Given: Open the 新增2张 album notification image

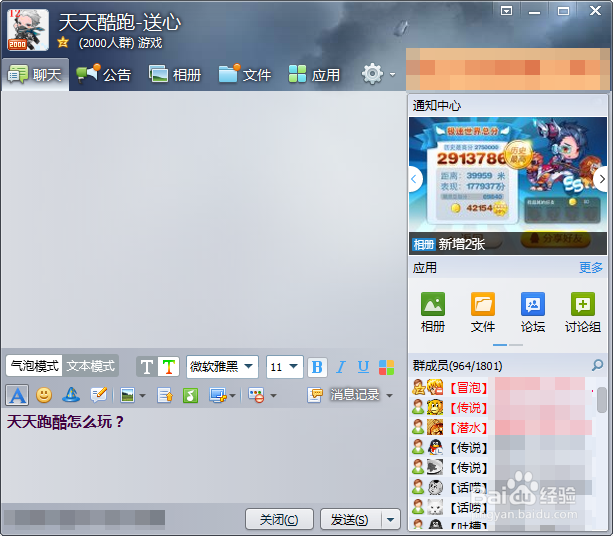Looking at the screenshot, I should pos(507,186).
